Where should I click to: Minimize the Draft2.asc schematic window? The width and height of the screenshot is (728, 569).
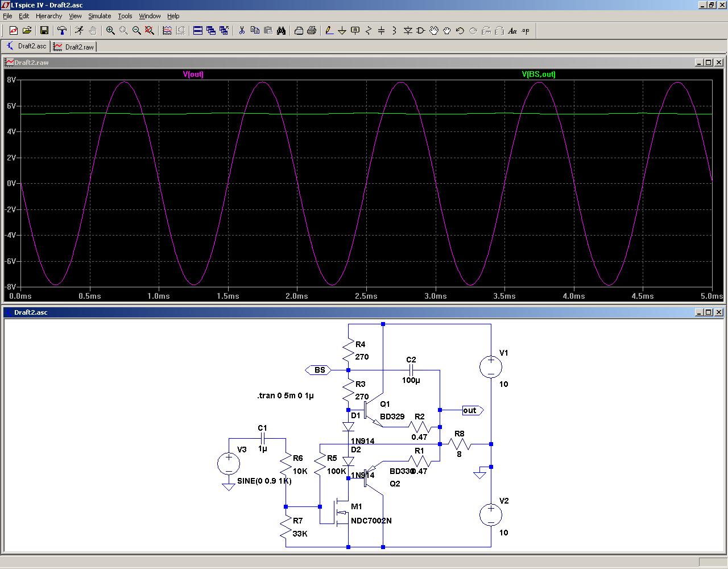(700, 312)
